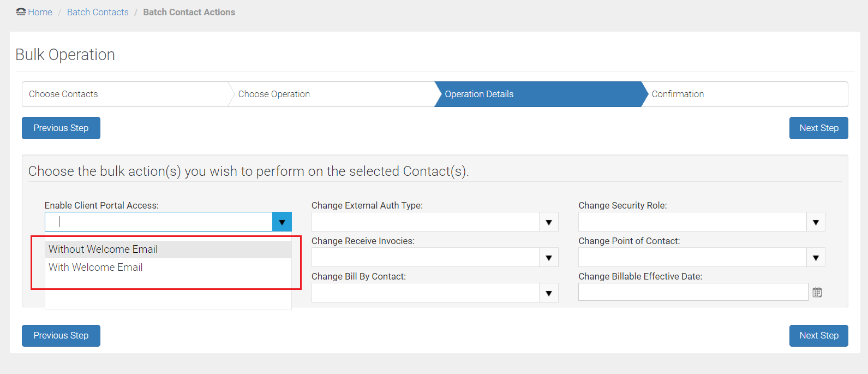This screenshot has width=868, height=374.
Task: Switch to Choose Operation step
Action: tap(274, 94)
